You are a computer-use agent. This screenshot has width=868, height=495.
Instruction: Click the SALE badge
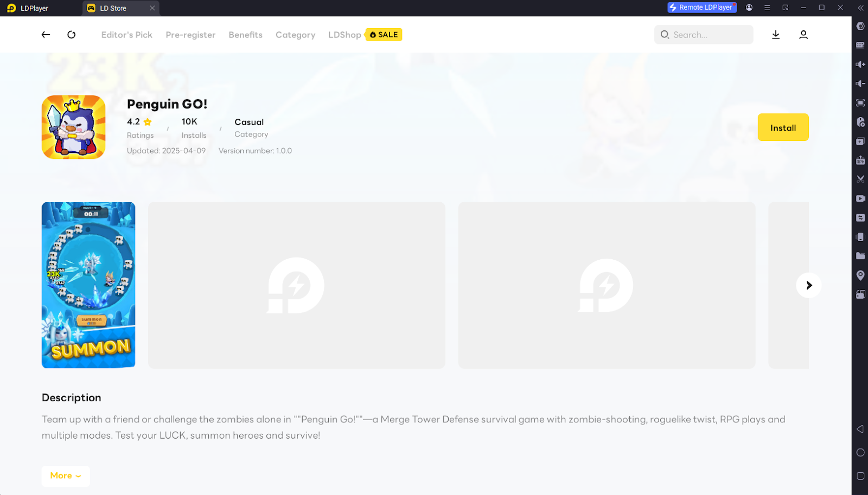384,35
